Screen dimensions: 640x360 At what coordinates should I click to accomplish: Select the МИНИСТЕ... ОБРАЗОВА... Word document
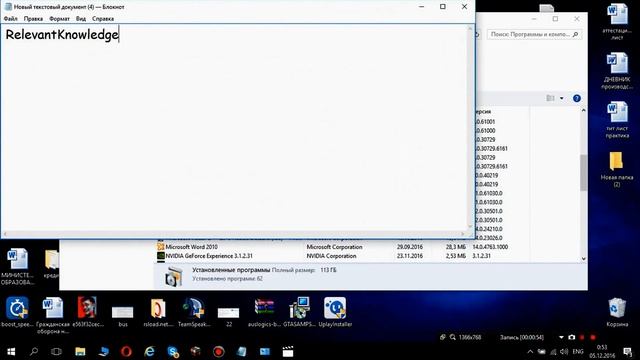[x=17, y=266]
